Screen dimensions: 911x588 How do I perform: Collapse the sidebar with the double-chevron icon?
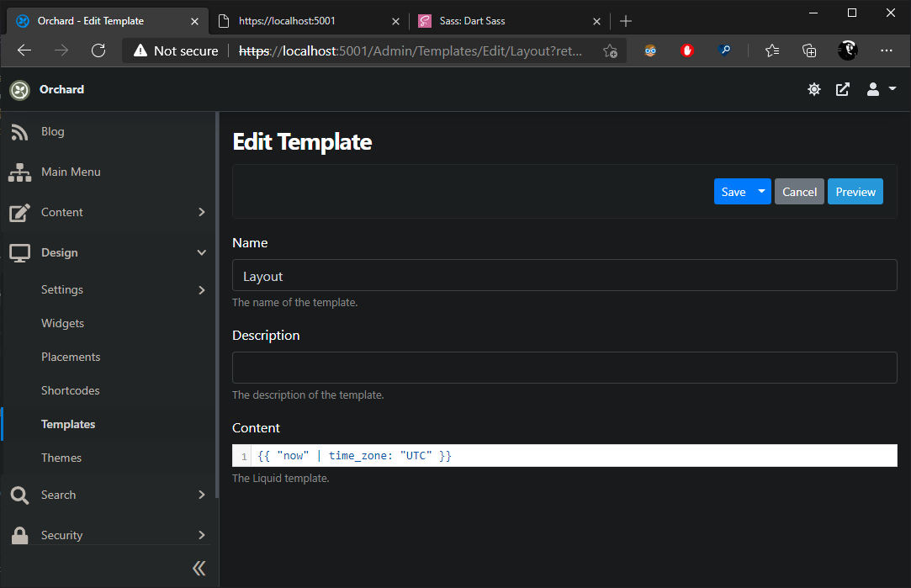tap(199, 568)
